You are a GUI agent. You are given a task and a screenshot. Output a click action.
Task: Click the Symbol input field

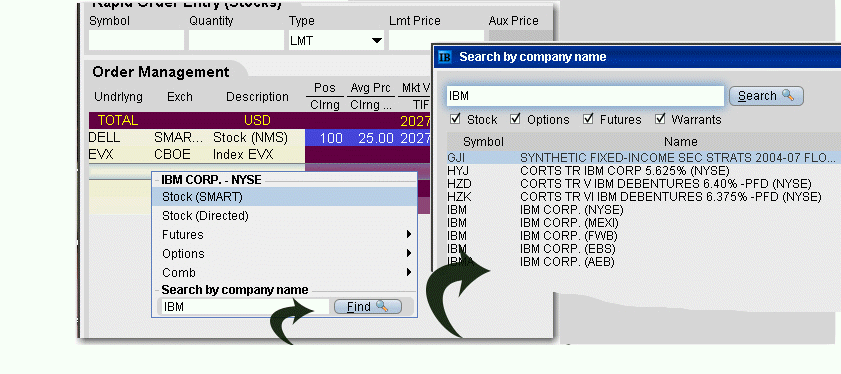136,40
